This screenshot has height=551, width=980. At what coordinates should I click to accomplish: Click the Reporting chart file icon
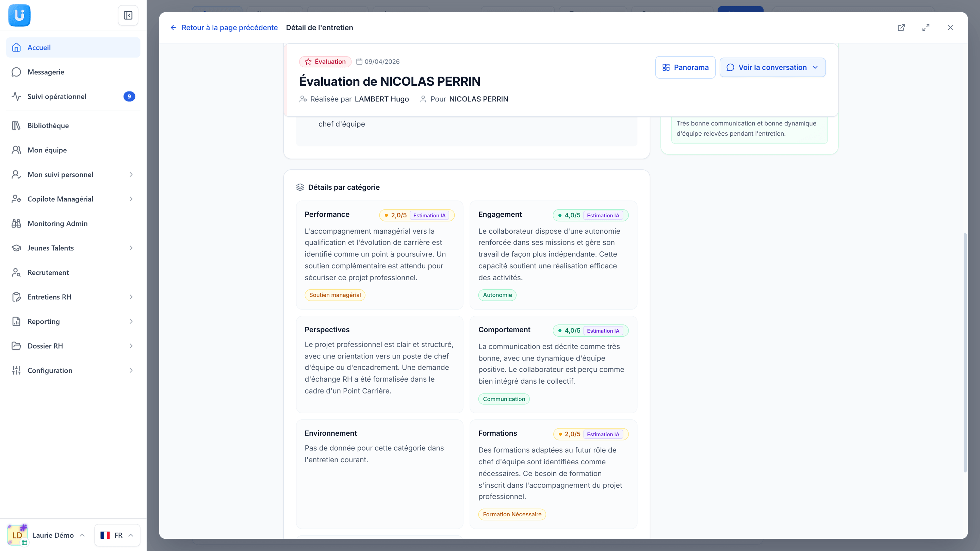(x=16, y=321)
